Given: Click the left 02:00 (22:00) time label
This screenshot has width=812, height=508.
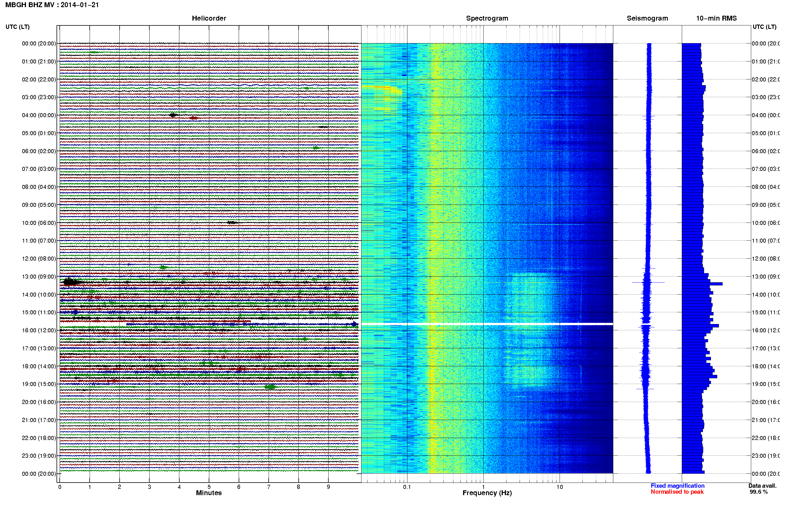Looking at the screenshot, I should pos(39,79).
